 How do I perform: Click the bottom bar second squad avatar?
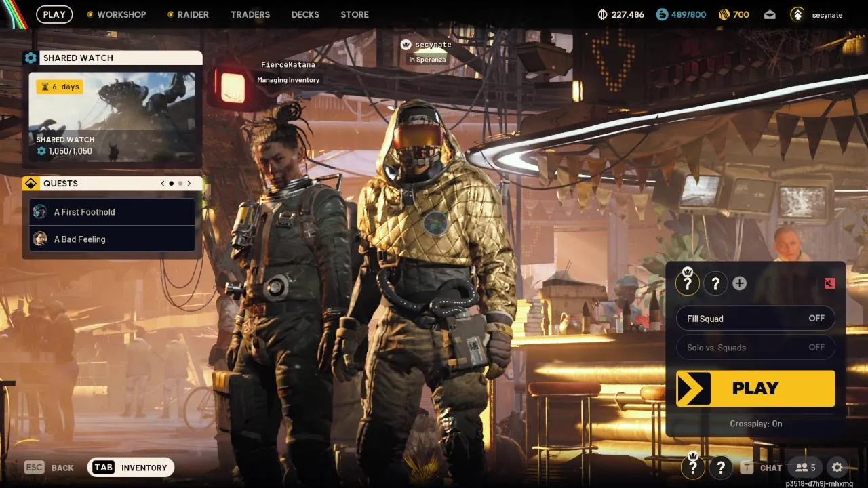coord(721,467)
